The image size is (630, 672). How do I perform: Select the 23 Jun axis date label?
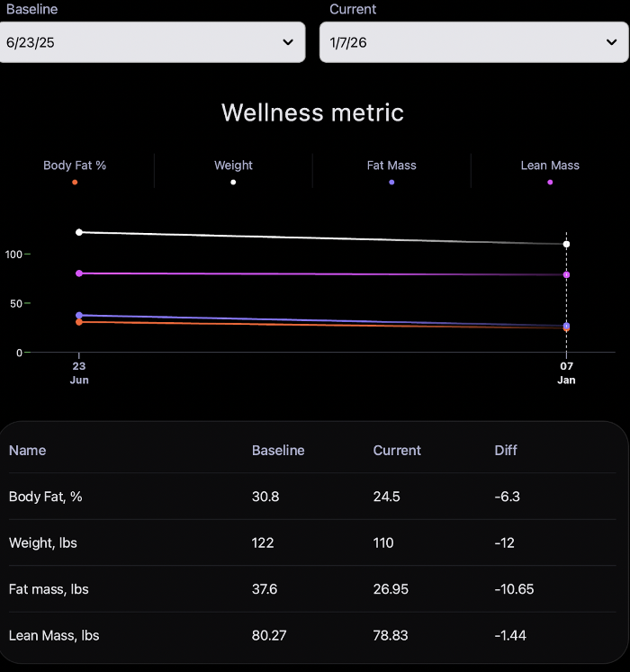pos(79,372)
